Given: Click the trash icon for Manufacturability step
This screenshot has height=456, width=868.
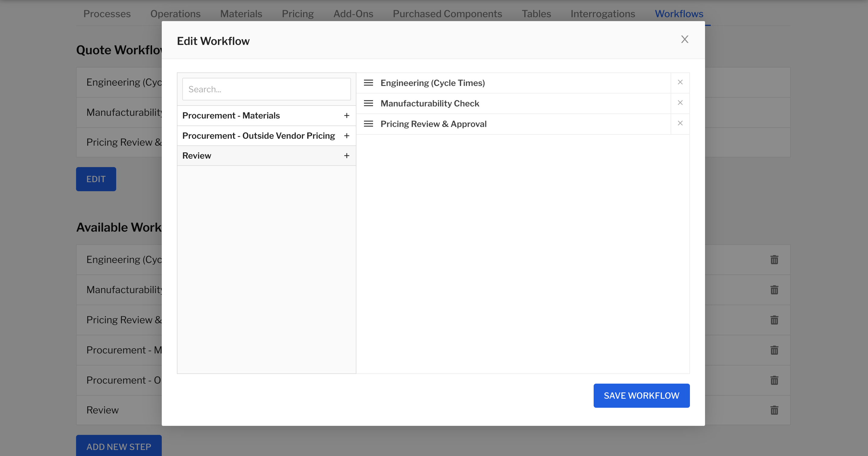Looking at the screenshot, I should 774,290.
